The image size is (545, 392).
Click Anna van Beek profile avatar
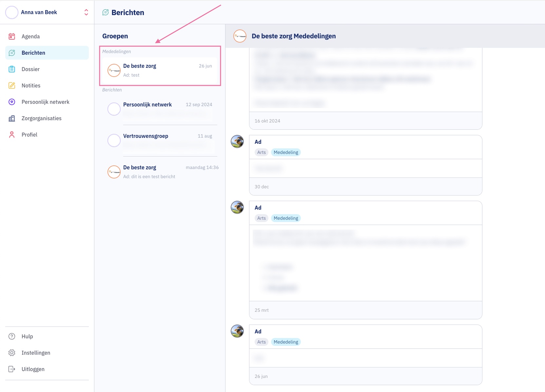pyautogui.click(x=12, y=12)
